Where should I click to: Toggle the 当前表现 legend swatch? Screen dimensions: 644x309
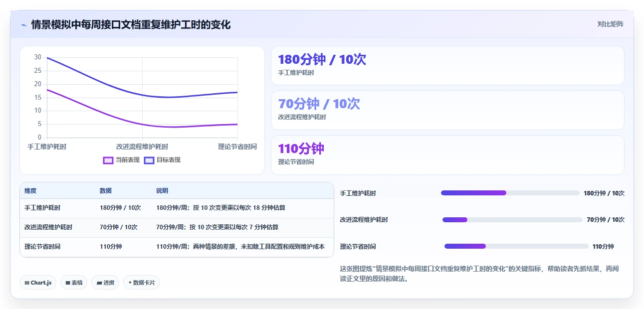tap(108, 160)
